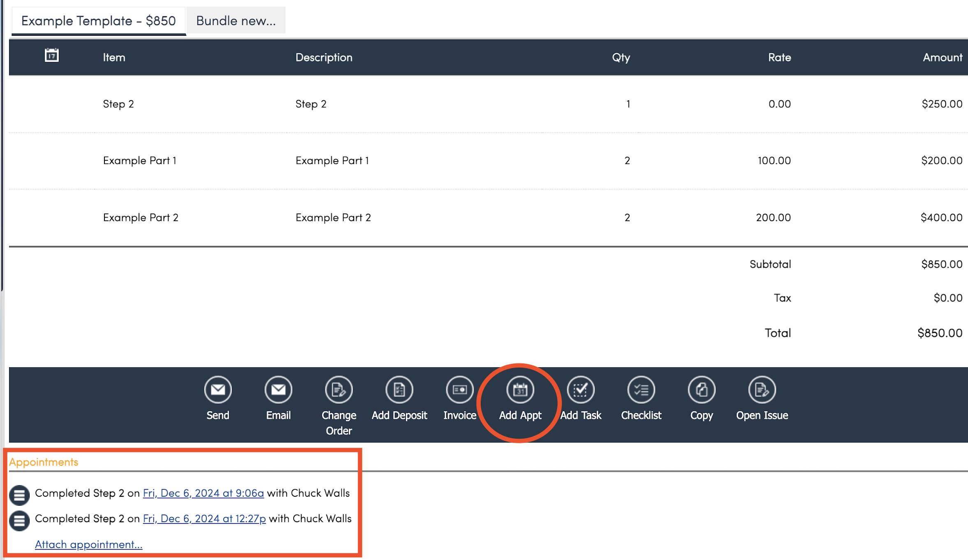
Task: Click the Copy icon
Action: point(701,389)
